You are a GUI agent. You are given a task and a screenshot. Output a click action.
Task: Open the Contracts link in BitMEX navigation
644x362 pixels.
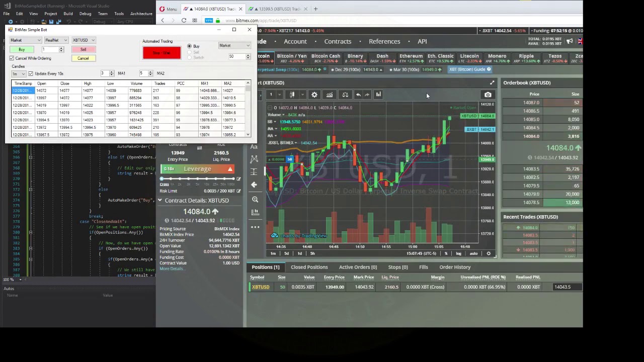(338, 41)
